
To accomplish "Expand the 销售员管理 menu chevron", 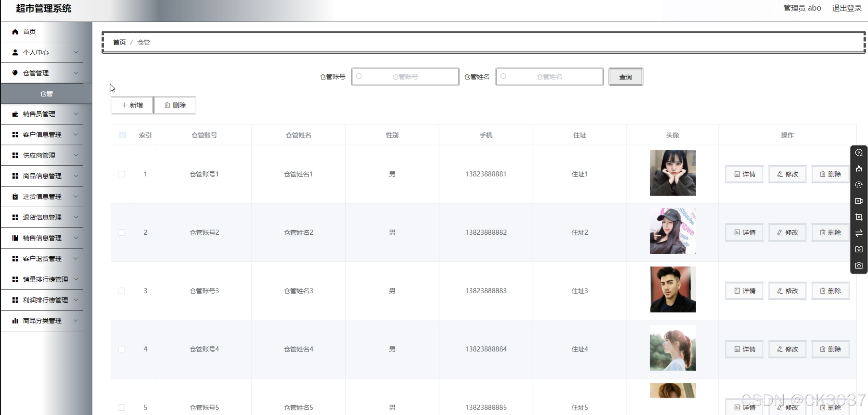I will [76, 114].
